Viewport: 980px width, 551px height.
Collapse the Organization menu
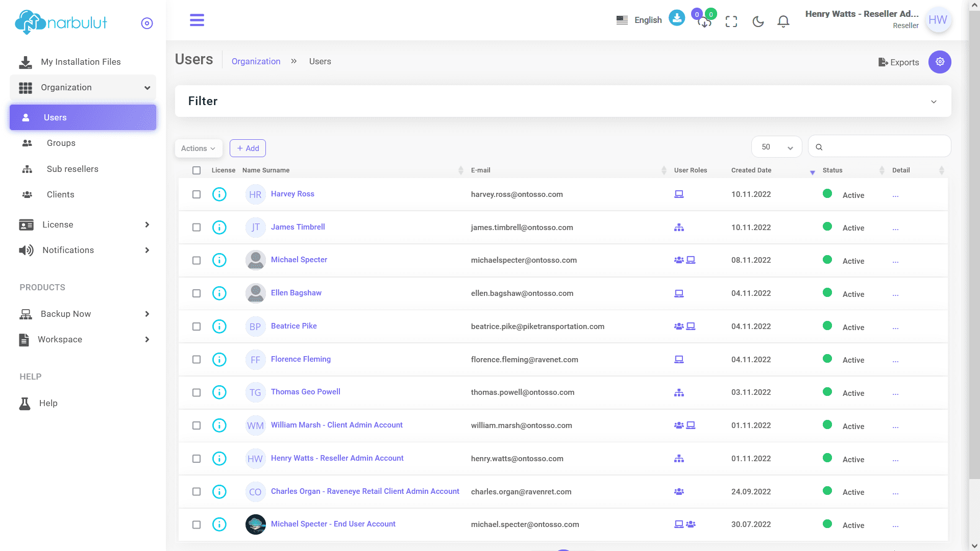click(x=83, y=88)
